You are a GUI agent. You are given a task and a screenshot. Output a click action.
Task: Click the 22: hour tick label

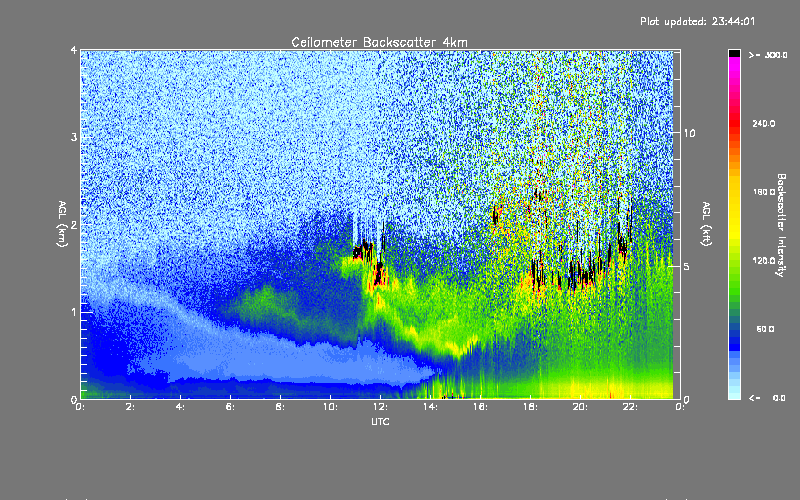[x=630, y=407]
